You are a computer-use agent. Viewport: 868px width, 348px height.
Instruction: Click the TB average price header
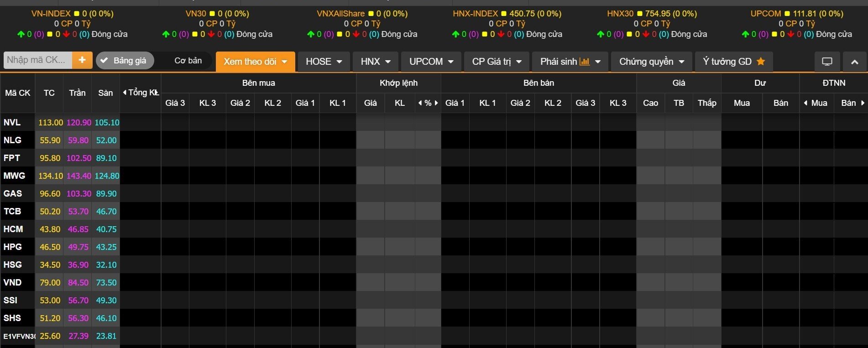(x=679, y=103)
